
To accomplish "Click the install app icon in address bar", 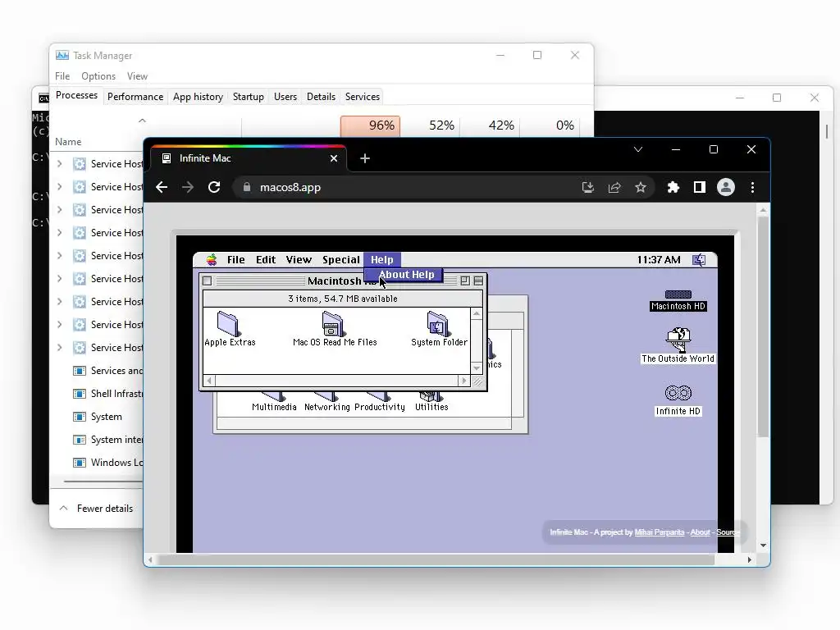I will coord(588,187).
